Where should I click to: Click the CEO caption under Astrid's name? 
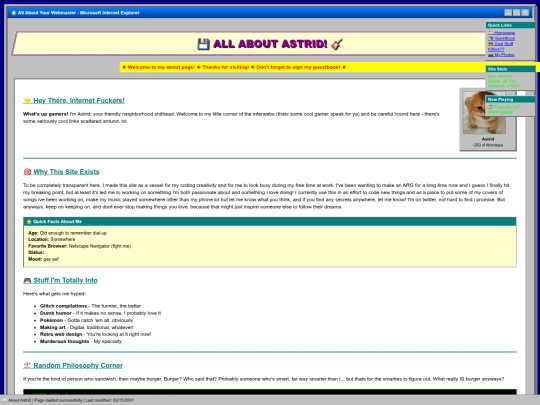coord(488,145)
